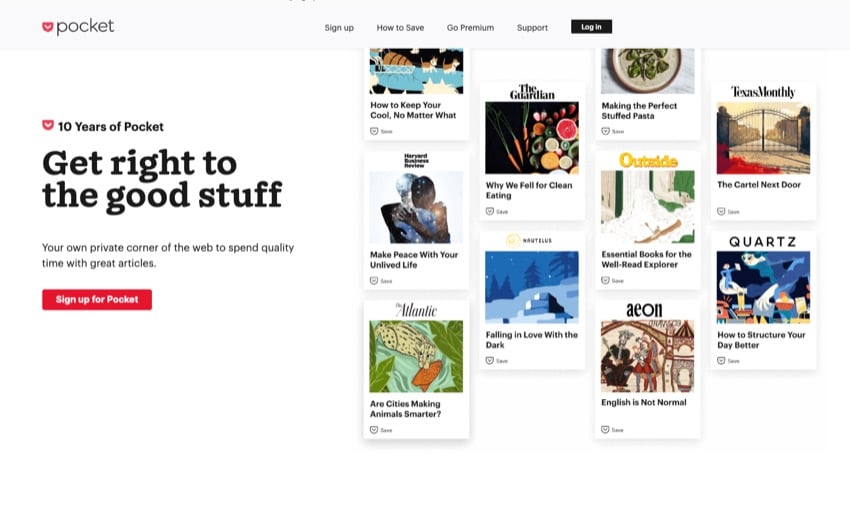
Task: Open the Atlantic article leopard illustration
Action: click(x=416, y=356)
